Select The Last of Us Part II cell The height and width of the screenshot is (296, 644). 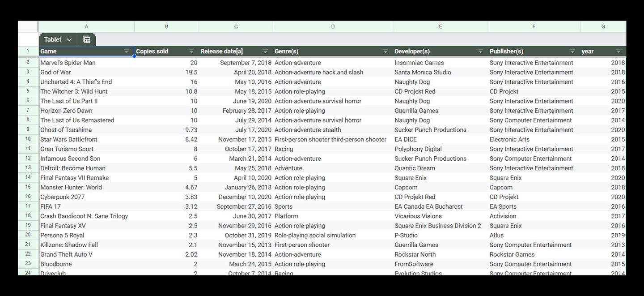point(86,101)
